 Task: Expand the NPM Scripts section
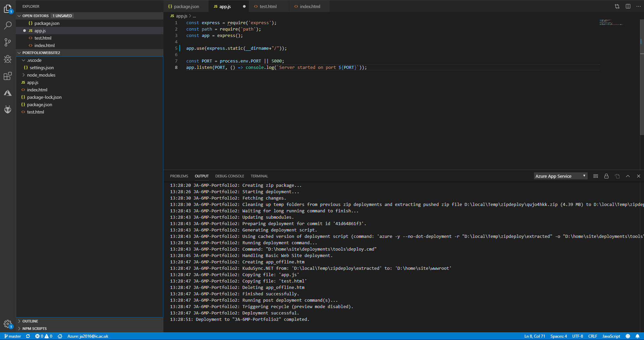tap(90, 329)
